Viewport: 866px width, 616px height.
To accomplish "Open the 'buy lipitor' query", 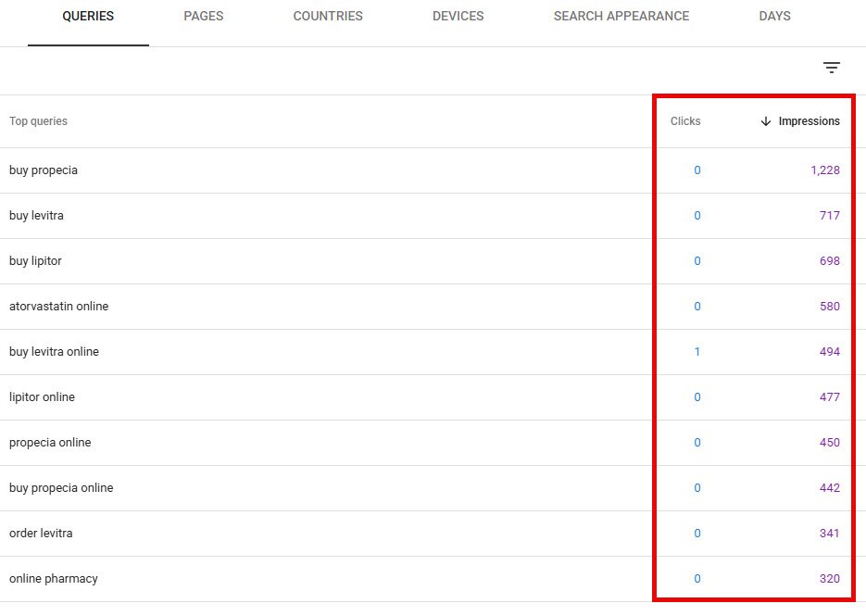I will tap(35, 261).
